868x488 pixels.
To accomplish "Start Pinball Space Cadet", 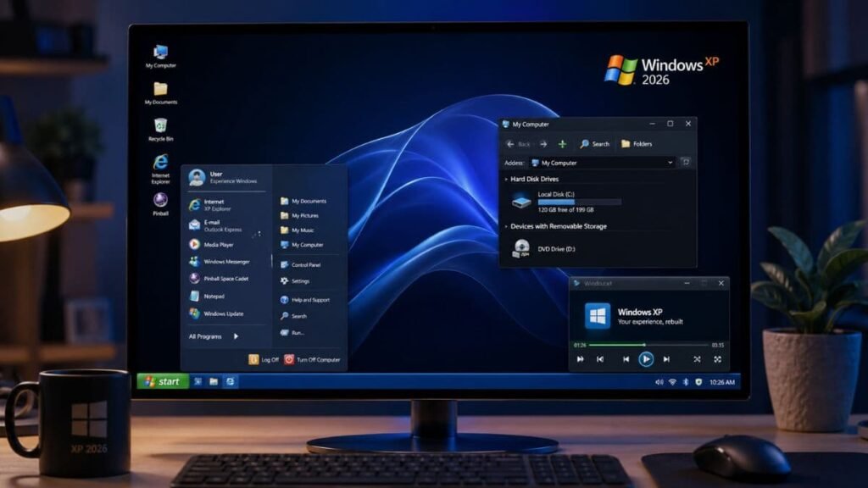I will click(x=225, y=279).
